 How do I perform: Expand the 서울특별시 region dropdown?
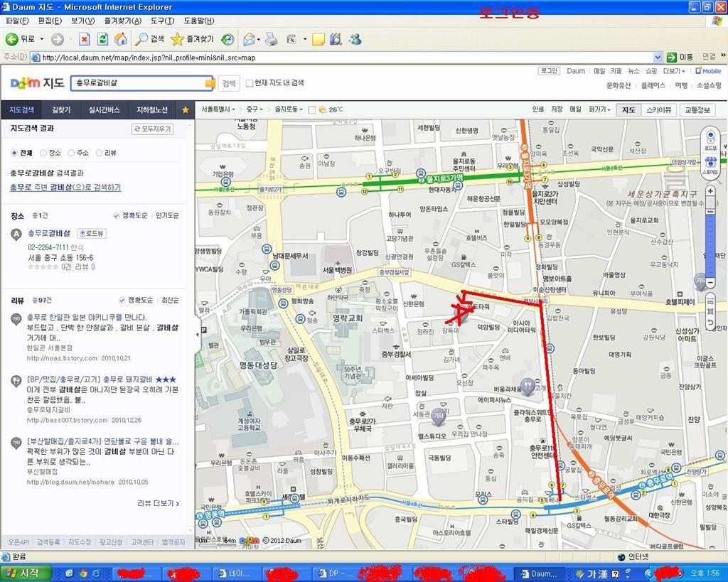[219, 109]
